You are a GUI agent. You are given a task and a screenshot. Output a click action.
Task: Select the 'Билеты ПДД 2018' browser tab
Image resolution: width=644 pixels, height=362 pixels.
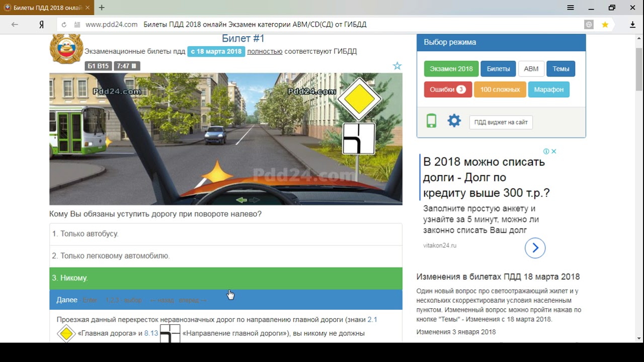click(47, 8)
